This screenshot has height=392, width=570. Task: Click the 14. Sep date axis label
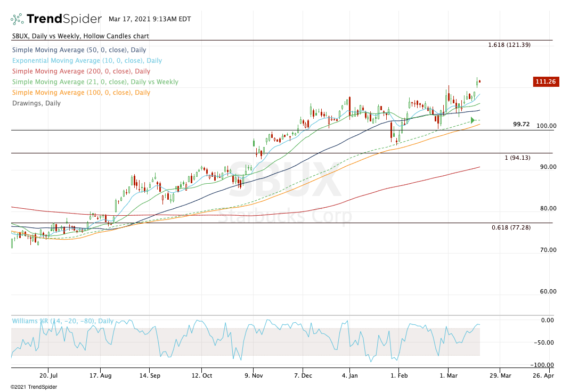(x=149, y=375)
